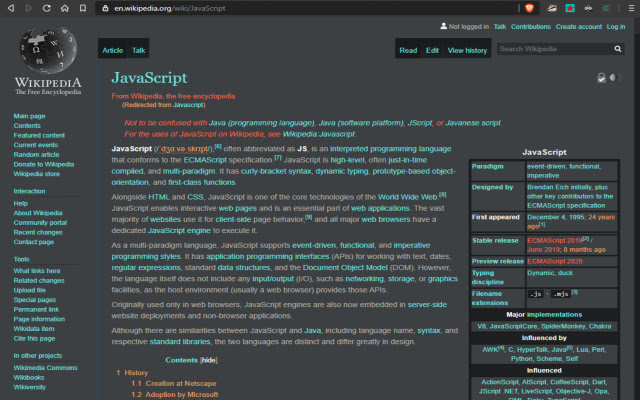Click the Log in link
The height and width of the screenshot is (400, 640).
(x=616, y=27)
